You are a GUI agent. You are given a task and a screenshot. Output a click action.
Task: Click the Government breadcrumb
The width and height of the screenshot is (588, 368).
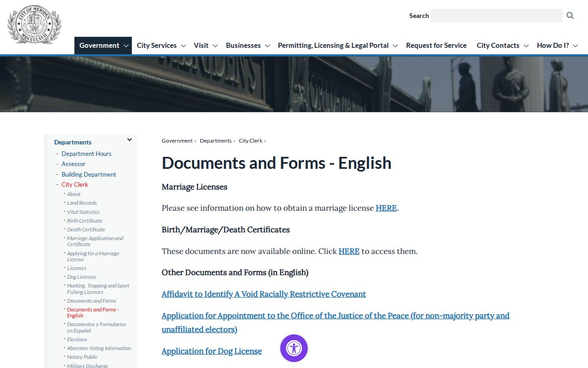tap(177, 141)
